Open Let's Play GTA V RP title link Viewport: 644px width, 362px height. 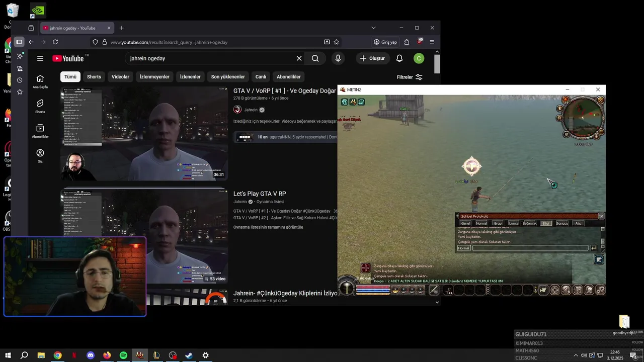point(260,194)
